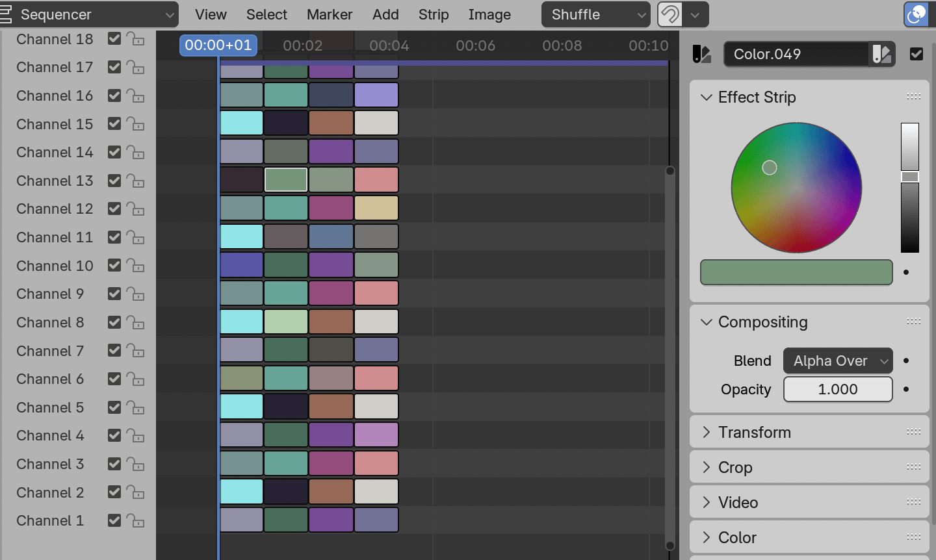Select the pink strip on Channel 13
This screenshot has height=560, width=936.
[376, 180]
